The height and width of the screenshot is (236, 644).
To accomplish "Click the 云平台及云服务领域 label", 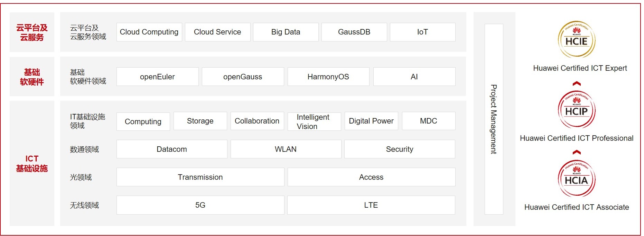I will [x=88, y=32].
